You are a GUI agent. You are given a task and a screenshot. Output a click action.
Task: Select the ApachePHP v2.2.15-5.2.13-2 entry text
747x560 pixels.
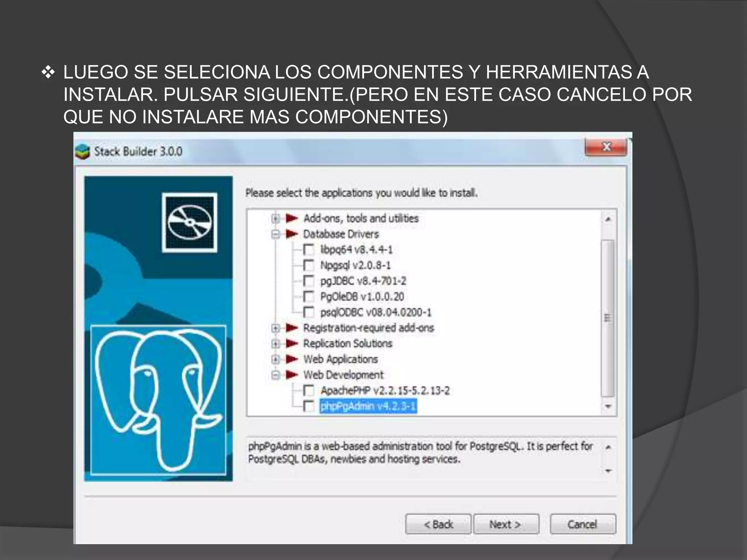[385, 391]
